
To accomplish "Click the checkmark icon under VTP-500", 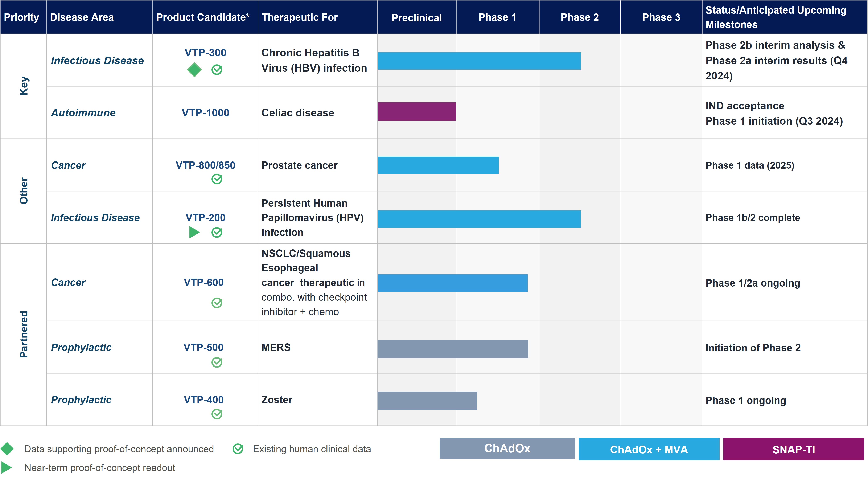I will click(x=217, y=362).
